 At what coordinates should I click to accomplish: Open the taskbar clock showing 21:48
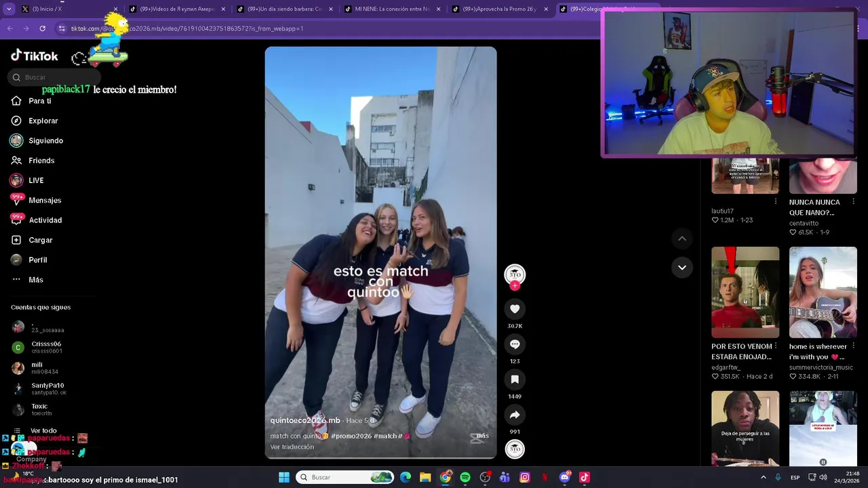847,477
